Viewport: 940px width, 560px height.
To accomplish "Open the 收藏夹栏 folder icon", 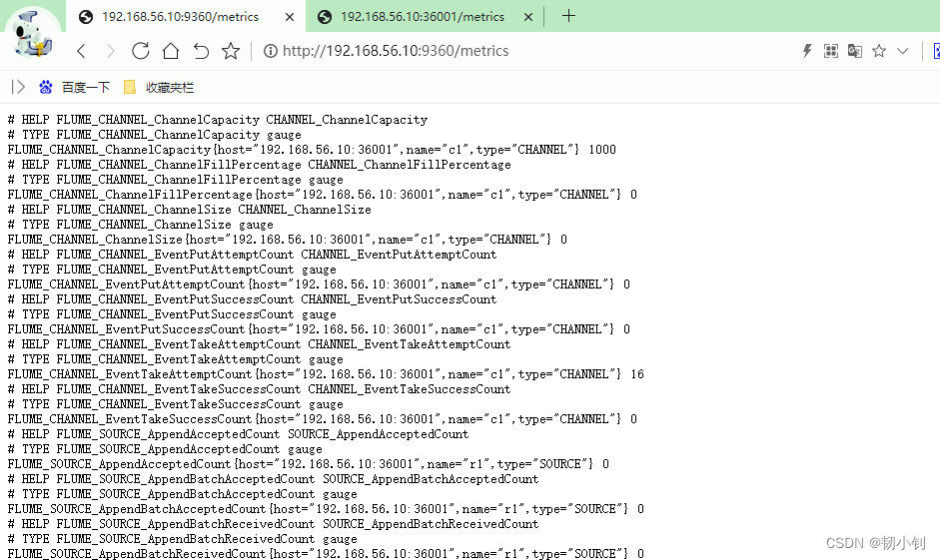I will point(130,88).
